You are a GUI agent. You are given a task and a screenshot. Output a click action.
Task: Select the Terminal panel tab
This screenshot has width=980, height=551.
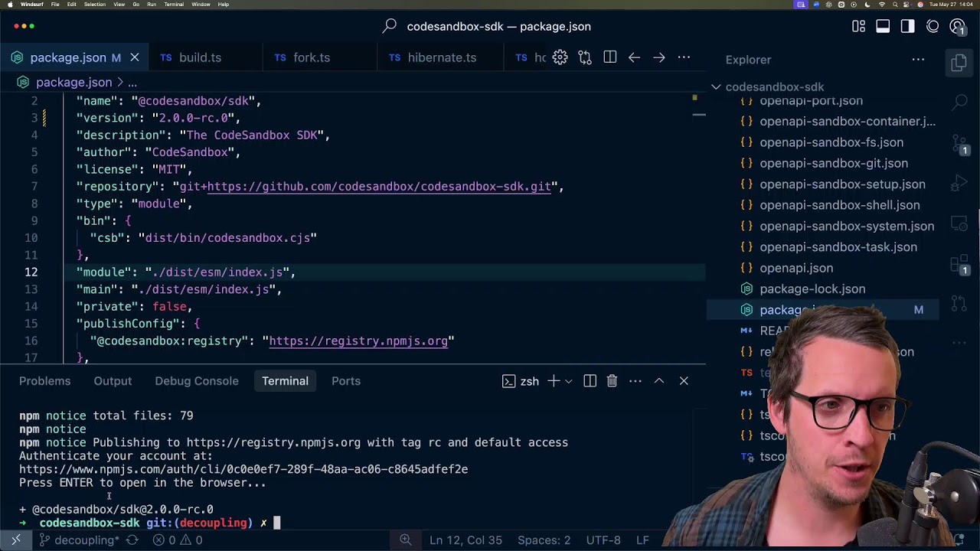[x=285, y=381]
